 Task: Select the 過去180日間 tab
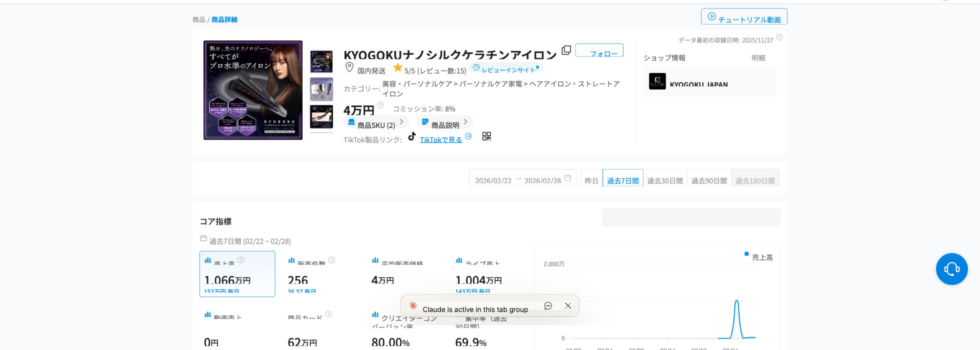(x=755, y=178)
